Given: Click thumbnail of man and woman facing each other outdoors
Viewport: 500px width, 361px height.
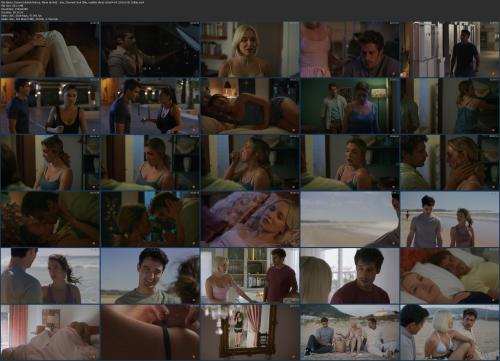Looking at the screenshot, I should (150, 106).
